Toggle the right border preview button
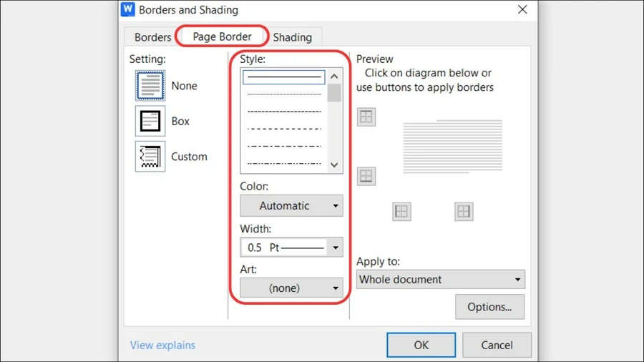Screen dimensions: 644x362 464,211
